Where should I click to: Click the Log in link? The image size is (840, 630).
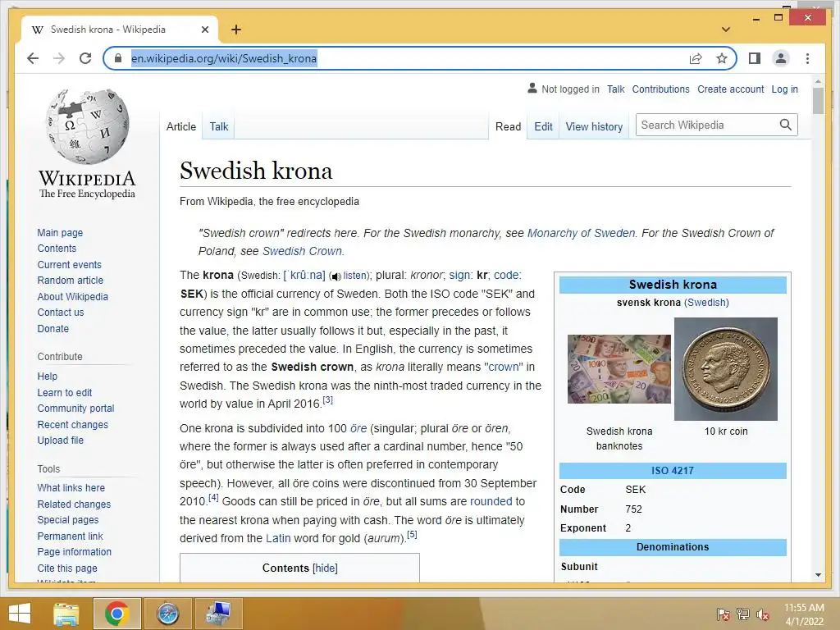coord(784,89)
